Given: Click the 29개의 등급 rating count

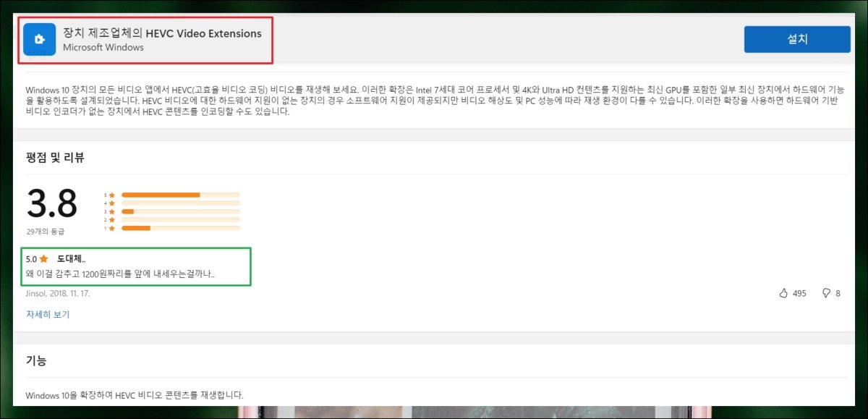Looking at the screenshot, I should pyautogui.click(x=45, y=232).
